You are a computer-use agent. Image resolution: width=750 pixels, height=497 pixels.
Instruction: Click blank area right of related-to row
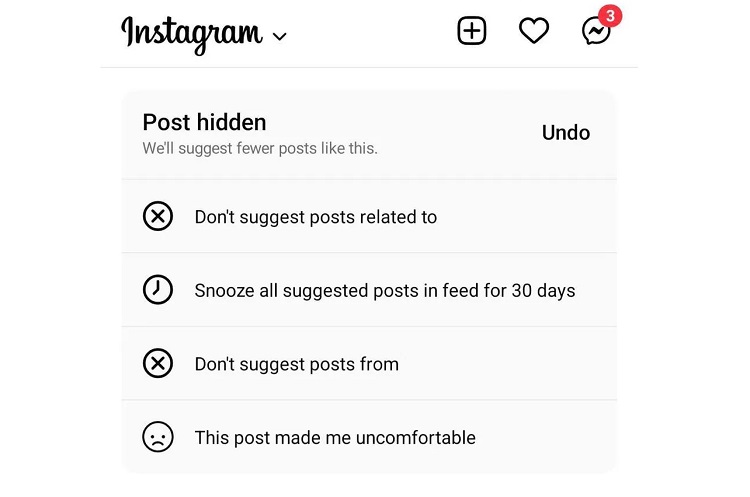tap(526, 217)
